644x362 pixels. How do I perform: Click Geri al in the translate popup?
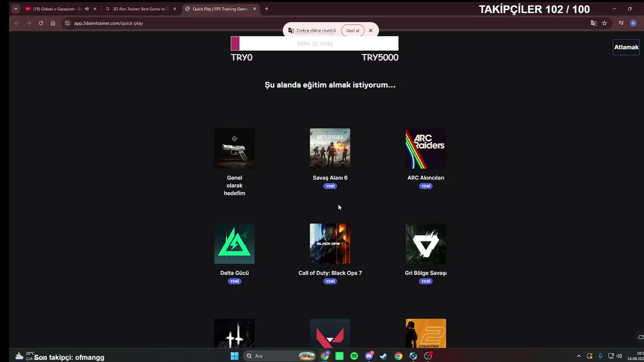click(353, 31)
